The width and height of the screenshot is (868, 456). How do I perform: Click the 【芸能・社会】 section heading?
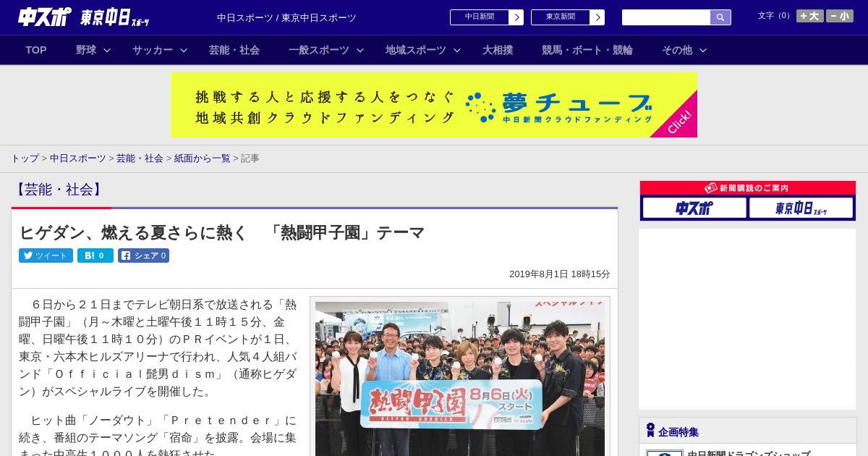click(x=59, y=190)
